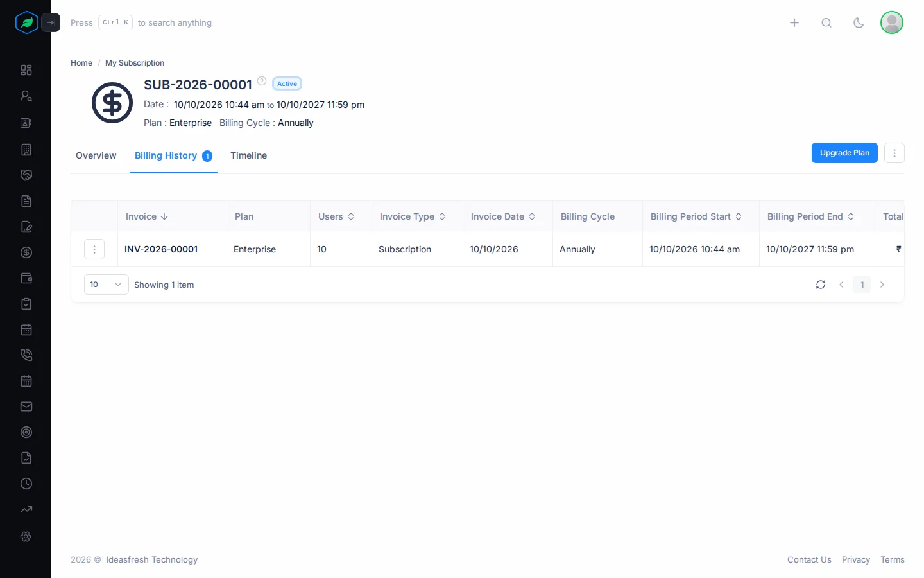Switch to the Overview tab
Screen dimensions: 924x578
[96, 155]
